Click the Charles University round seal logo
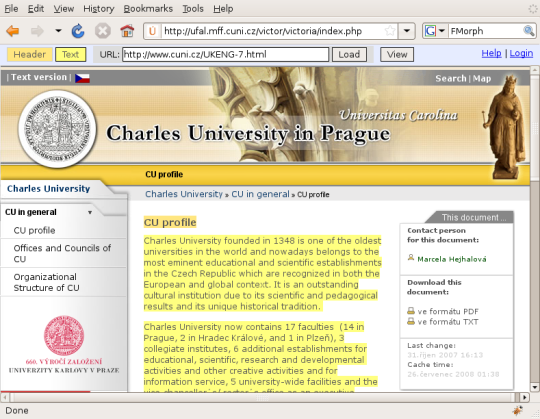 57,129
